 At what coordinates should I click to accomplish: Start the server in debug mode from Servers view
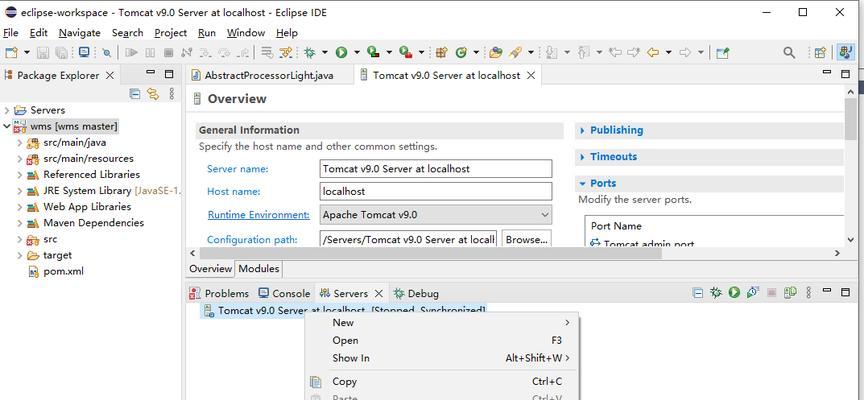click(x=716, y=293)
